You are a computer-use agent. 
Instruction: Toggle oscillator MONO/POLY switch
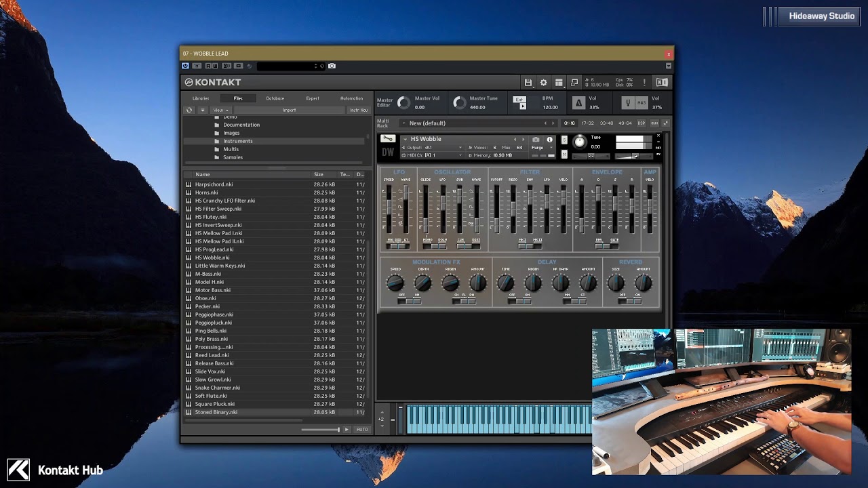pyautogui.click(x=433, y=245)
